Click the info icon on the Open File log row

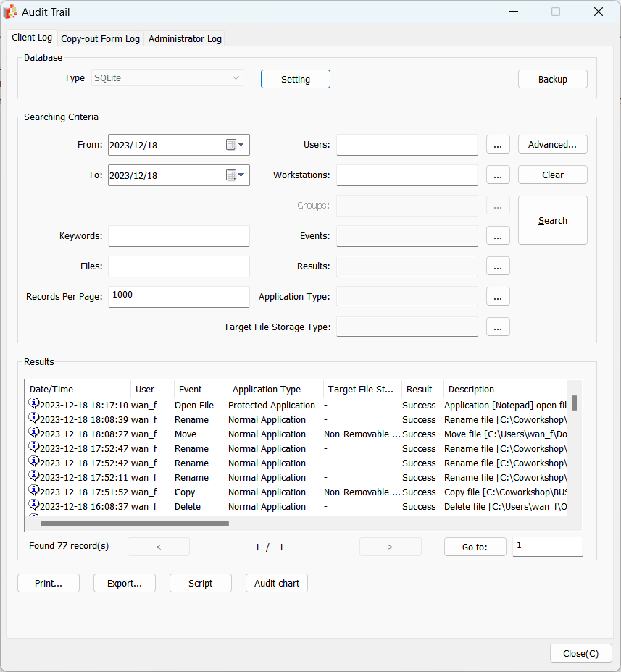[x=33, y=404]
